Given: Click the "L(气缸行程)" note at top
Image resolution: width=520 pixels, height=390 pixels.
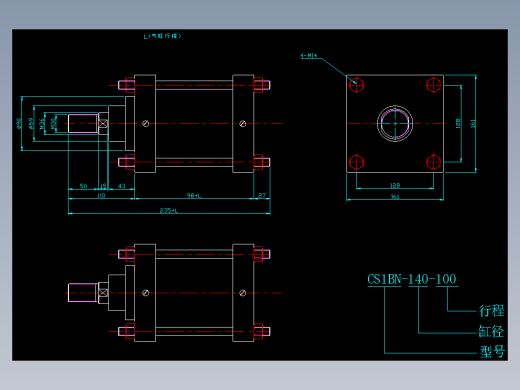Looking at the screenshot, I should pyautogui.click(x=162, y=36).
